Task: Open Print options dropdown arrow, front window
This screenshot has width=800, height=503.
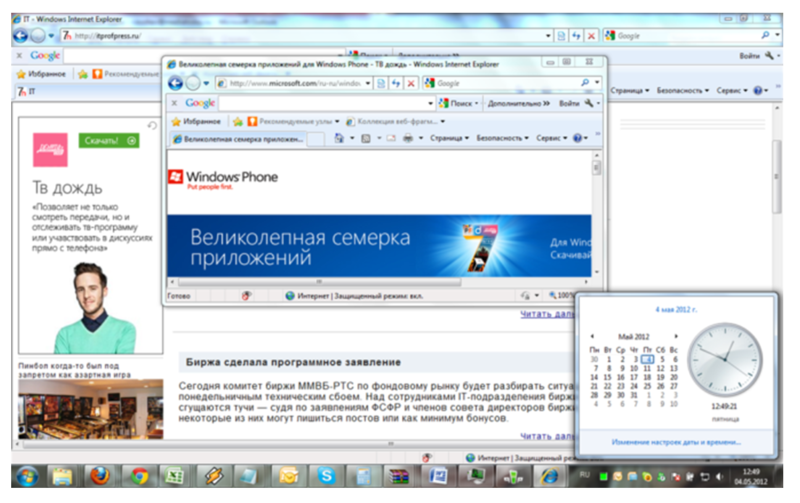Action: pyautogui.click(x=421, y=138)
